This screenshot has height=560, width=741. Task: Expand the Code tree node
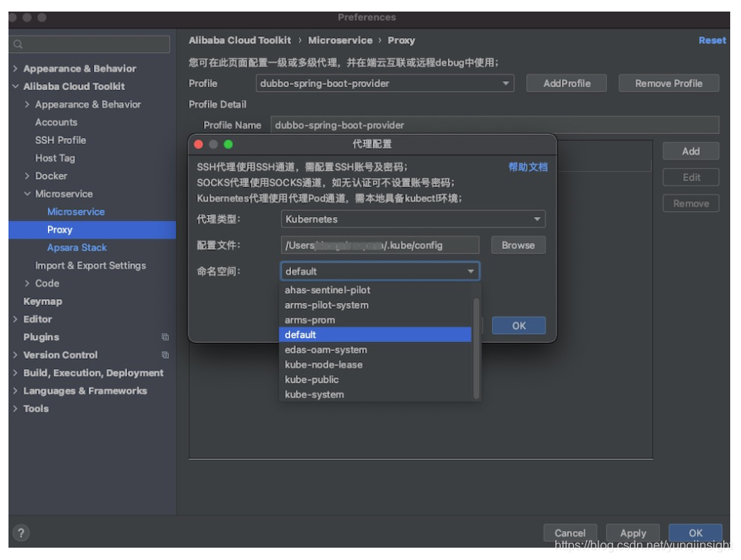27,283
